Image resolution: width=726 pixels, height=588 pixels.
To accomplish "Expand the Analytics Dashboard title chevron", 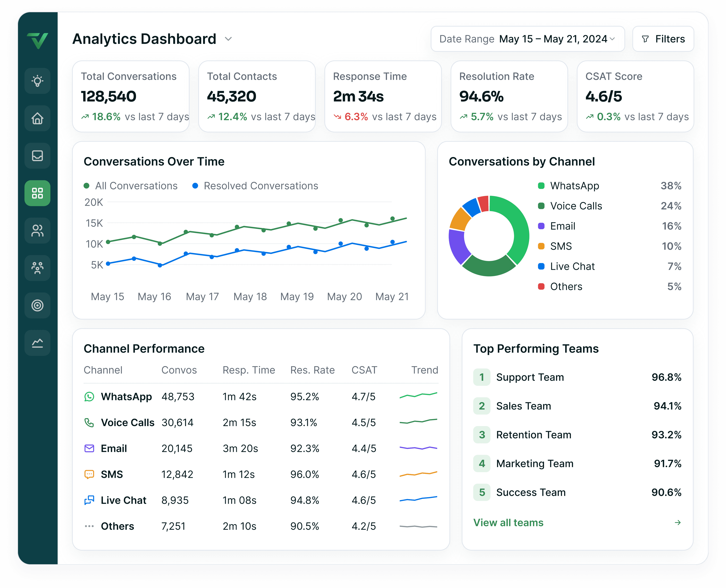I will (228, 39).
